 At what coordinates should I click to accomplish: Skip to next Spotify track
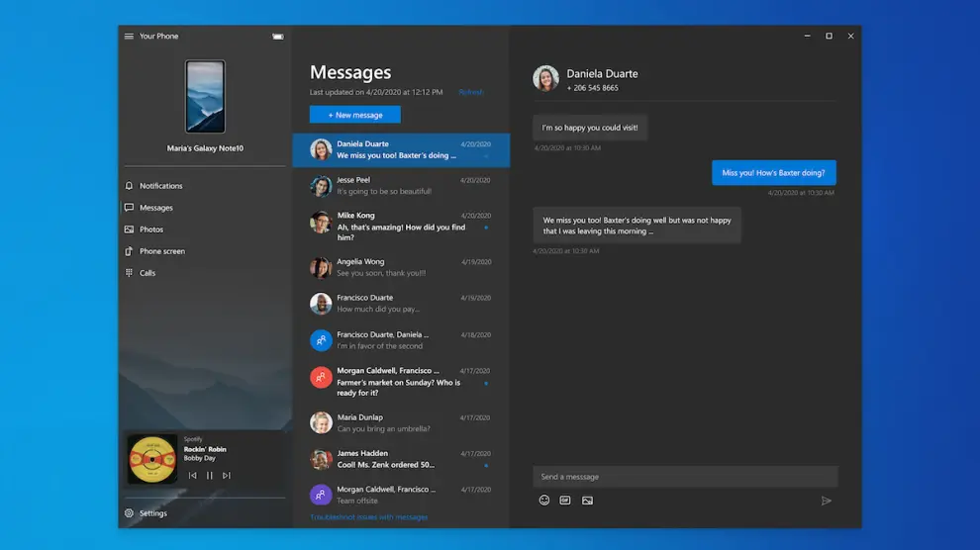pos(227,476)
